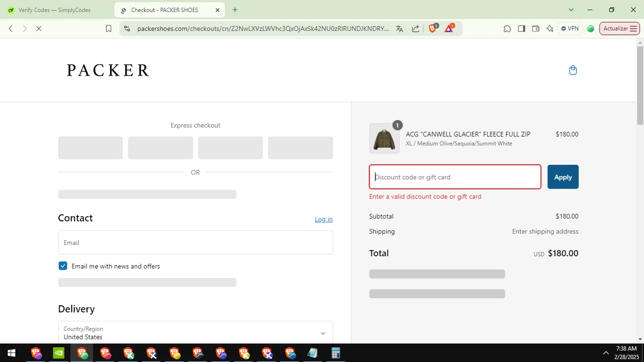The width and height of the screenshot is (644, 362).
Task: Open the extensions puzzle icon
Action: click(507, 29)
